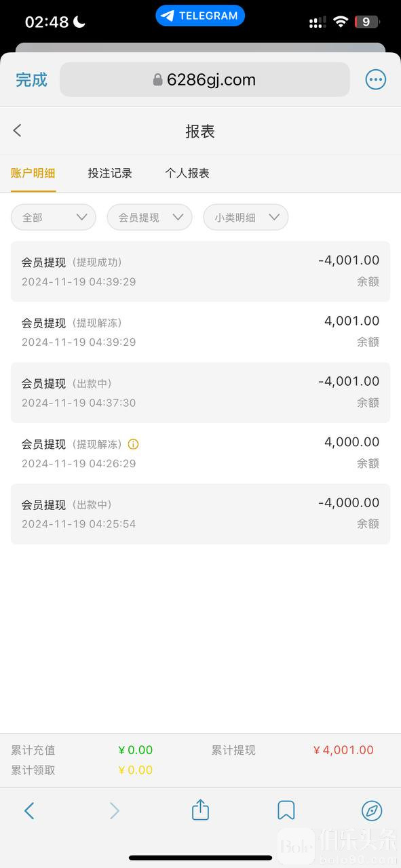Image resolution: width=401 pixels, height=868 pixels.
Task: Switch to the 个人报表 tab
Action: tap(187, 174)
